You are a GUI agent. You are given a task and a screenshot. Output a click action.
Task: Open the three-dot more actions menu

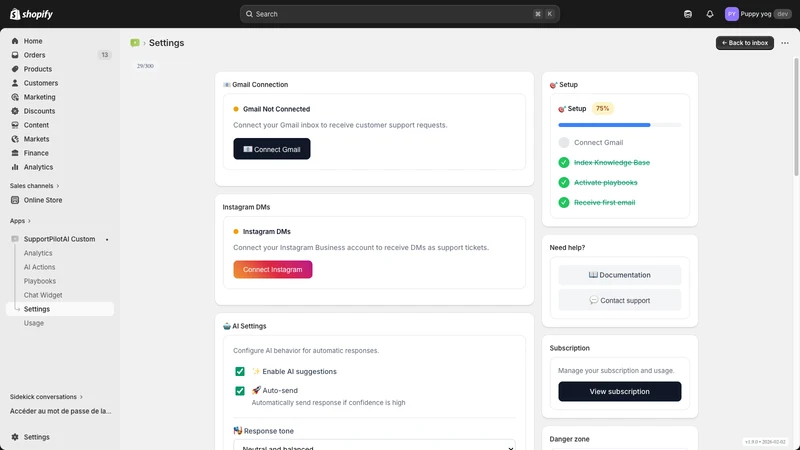[785, 43]
